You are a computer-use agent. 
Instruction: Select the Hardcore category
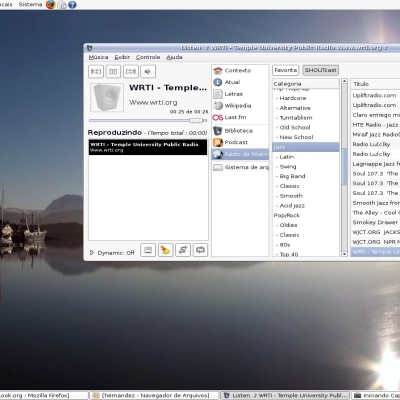pyautogui.click(x=306, y=98)
